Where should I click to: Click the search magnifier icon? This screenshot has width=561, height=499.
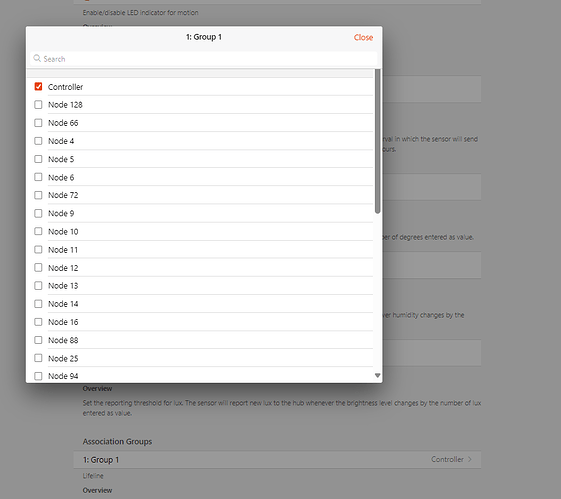point(37,58)
